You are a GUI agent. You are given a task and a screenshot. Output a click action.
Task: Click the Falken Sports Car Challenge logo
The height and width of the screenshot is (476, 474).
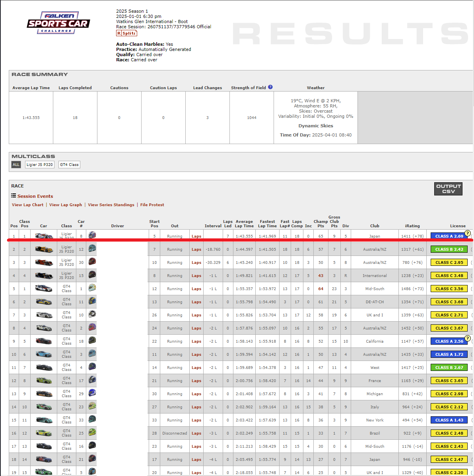point(58,23)
